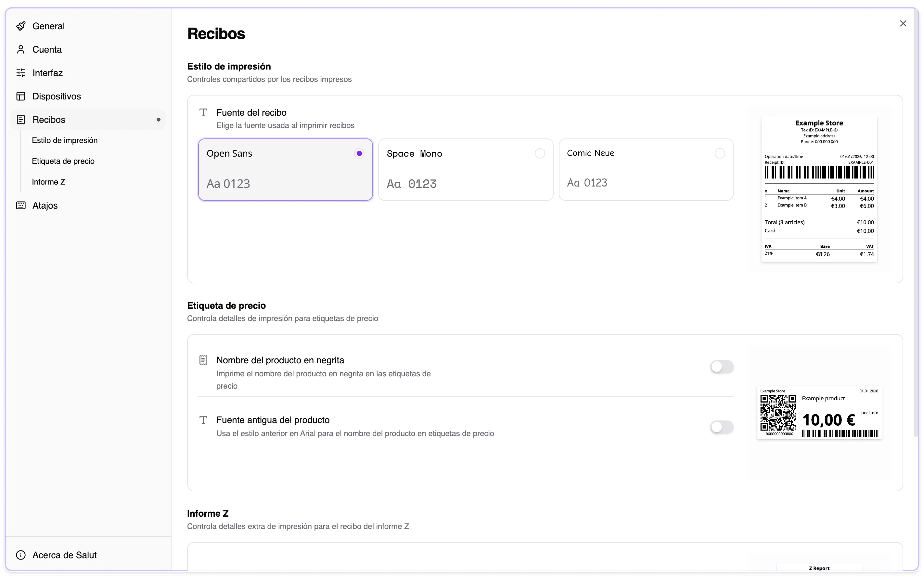Click the Etiqueta de precio section heading

coord(226,305)
